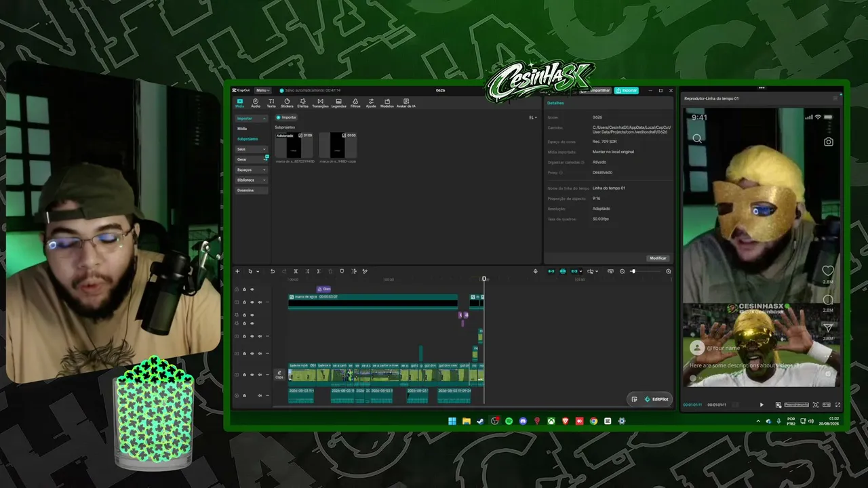Open the more options on marca de água track
Image resolution: width=868 pixels, height=488 pixels.
[267, 302]
